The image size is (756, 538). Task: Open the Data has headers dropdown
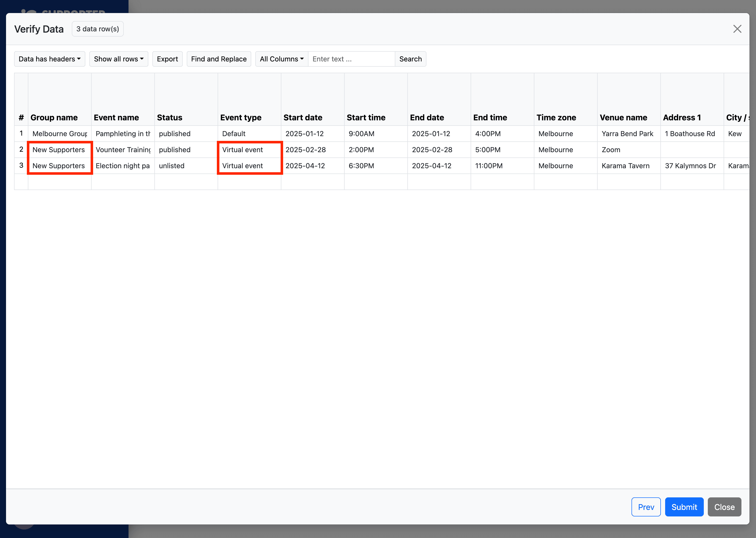[49, 59]
